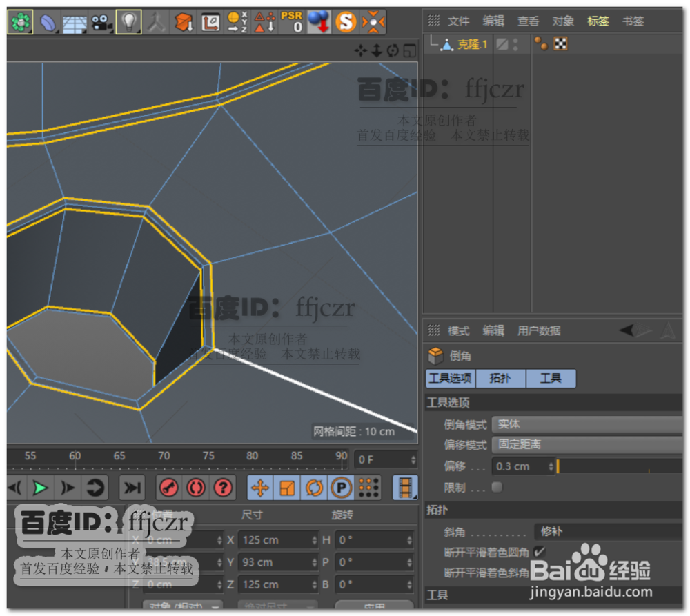The width and height of the screenshot is (690, 616).
Task: Click the viewport zoom dolly icon
Action: (377, 51)
